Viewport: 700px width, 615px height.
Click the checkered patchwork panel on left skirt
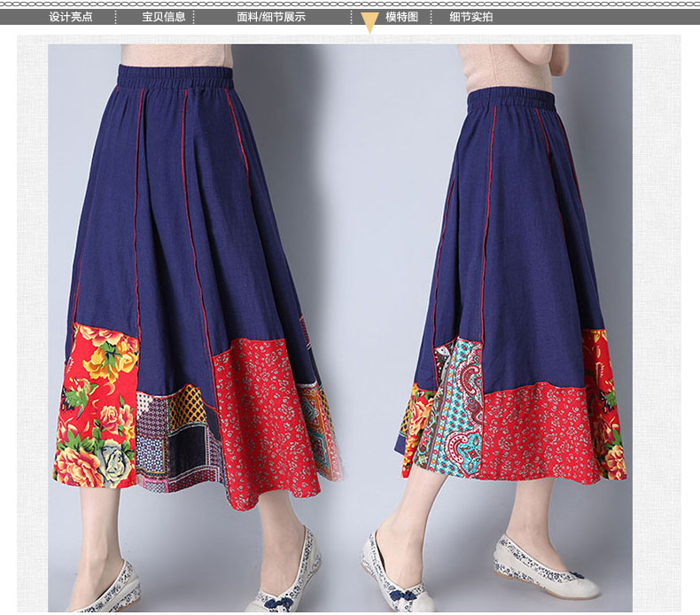[173, 439]
